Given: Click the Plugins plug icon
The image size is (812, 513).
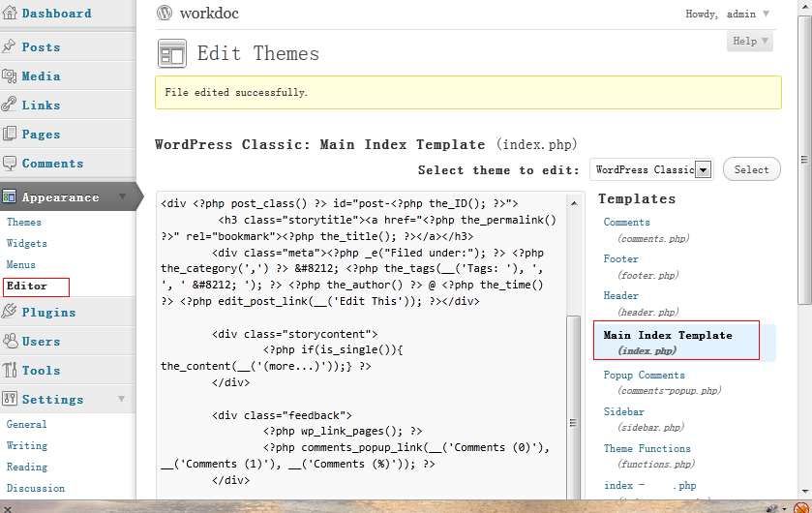Looking at the screenshot, I should click(10, 312).
